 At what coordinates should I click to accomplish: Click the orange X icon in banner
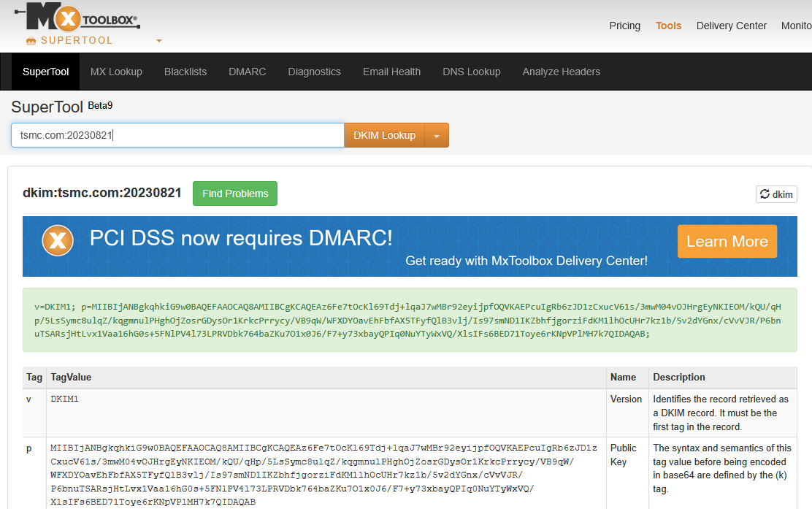click(x=58, y=240)
